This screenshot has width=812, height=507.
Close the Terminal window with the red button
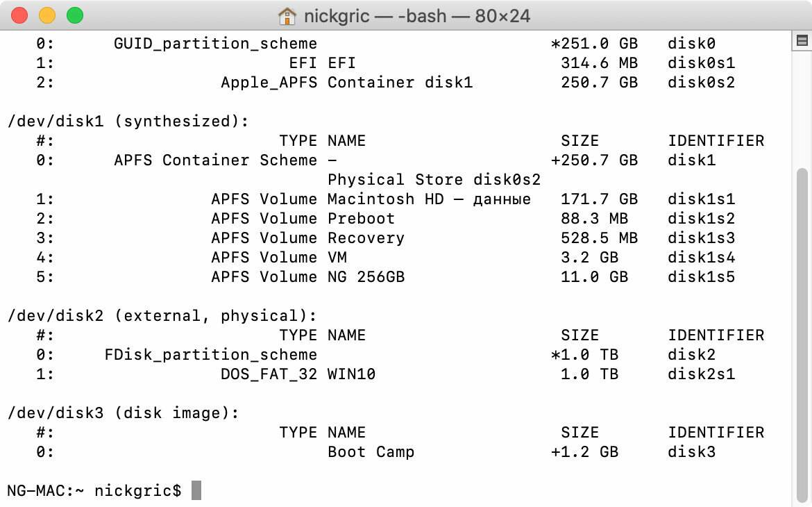(x=19, y=15)
